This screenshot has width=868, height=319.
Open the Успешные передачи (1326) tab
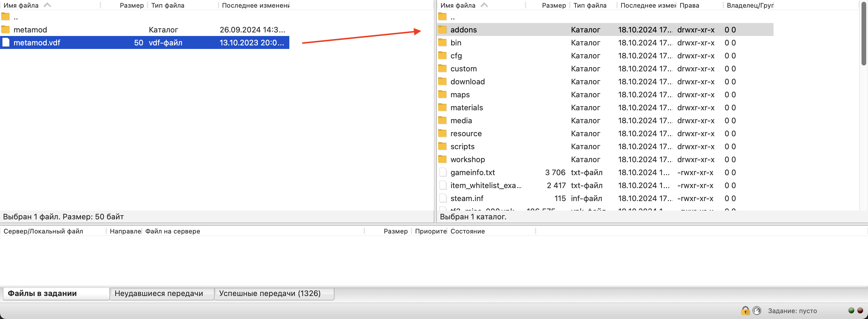pos(270,293)
